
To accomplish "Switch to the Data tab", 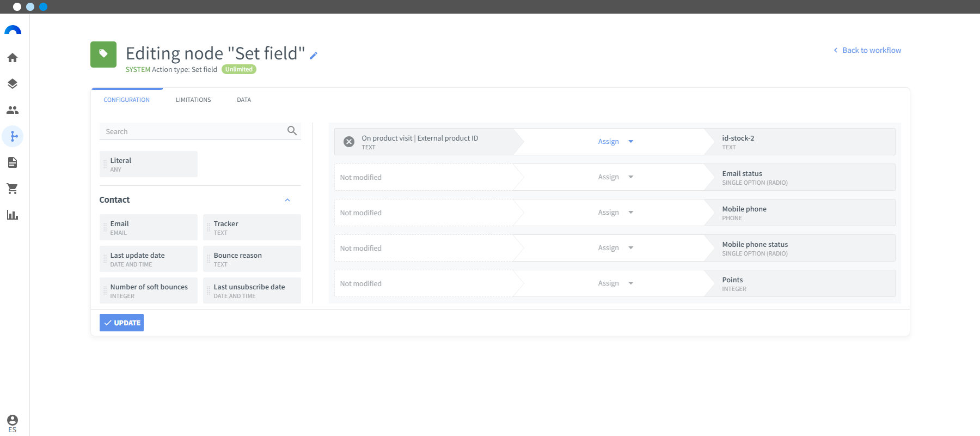I will [x=244, y=100].
